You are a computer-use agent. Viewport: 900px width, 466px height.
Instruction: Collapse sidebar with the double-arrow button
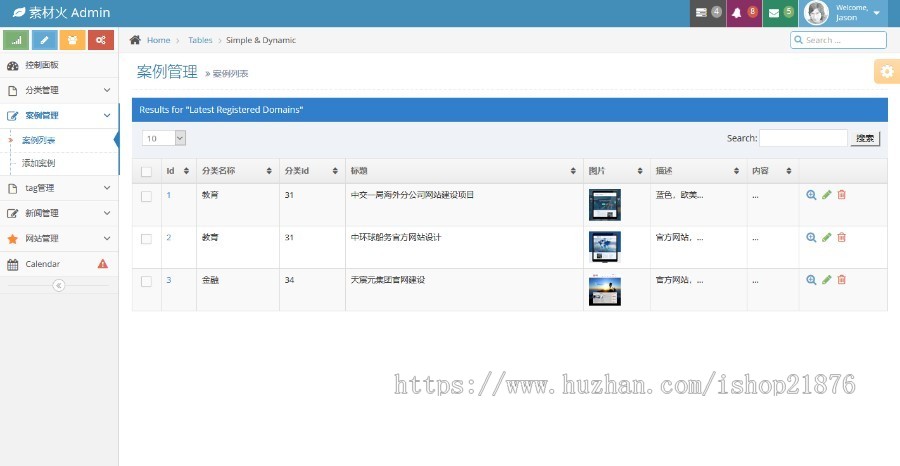pyautogui.click(x=59, y=285)
